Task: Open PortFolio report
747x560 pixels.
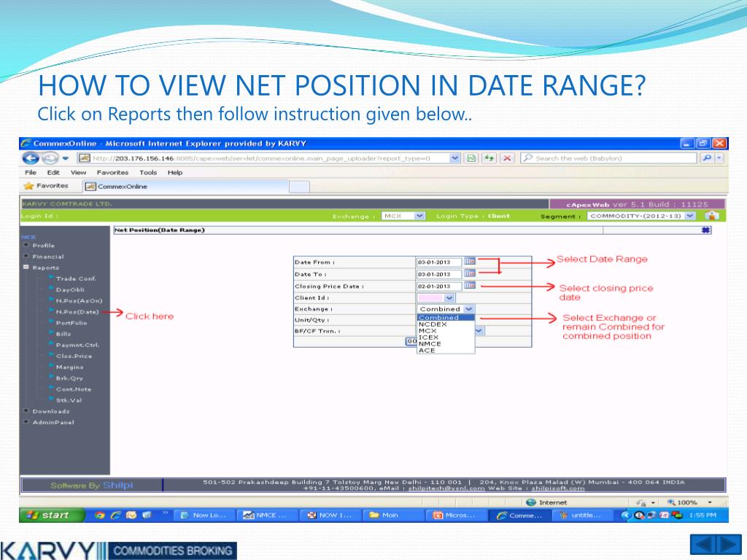Action: (x=71, y=323)
